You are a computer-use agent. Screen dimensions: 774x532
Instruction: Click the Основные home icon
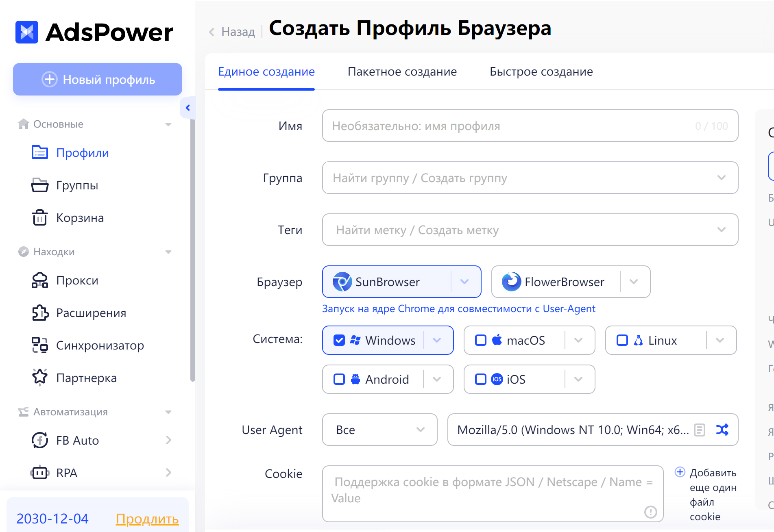pyautogui.click(x=24, y=124)
